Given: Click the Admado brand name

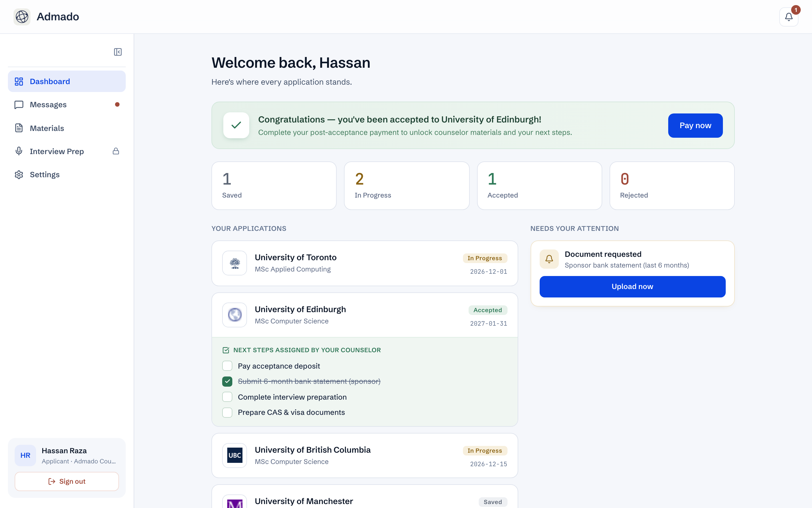Looking at the screenshot, I should click(x=58, y=16).
